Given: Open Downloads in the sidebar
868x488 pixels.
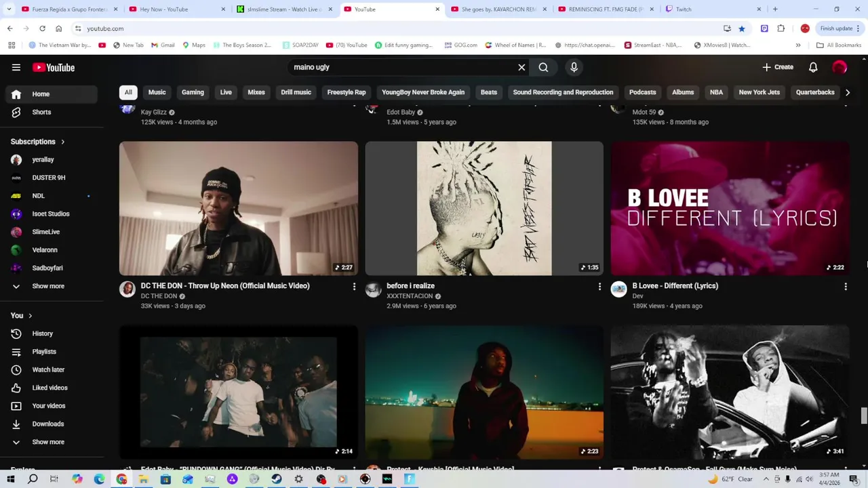Looking at the screenshot, I should point(52,424).
